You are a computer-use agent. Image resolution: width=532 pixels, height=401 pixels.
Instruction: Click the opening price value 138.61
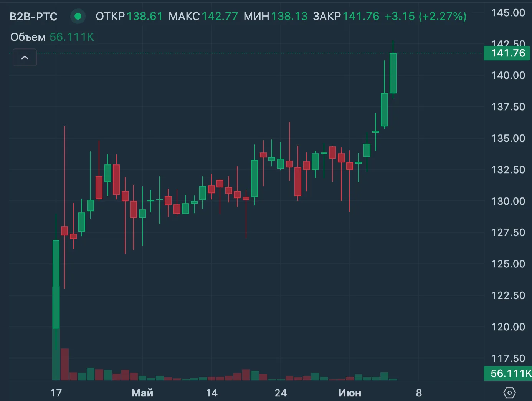(145, 16)
